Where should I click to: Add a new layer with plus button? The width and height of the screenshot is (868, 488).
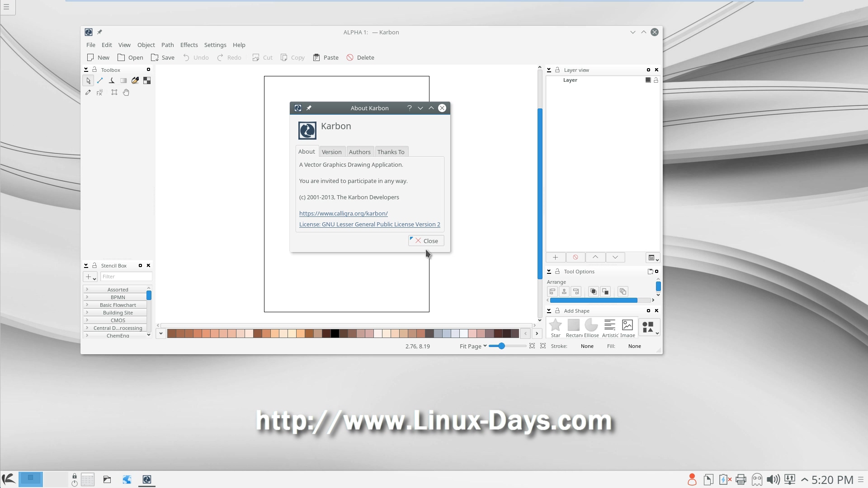(556, 257)
